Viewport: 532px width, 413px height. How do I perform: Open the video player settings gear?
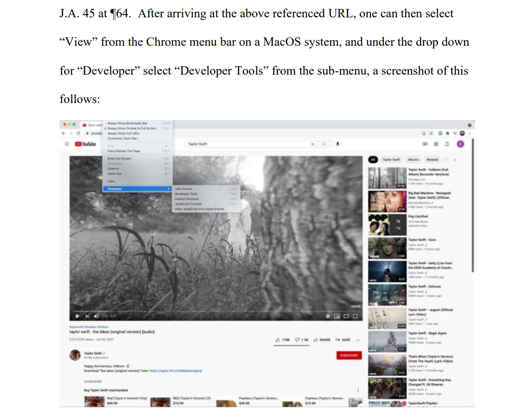[328, 316]
